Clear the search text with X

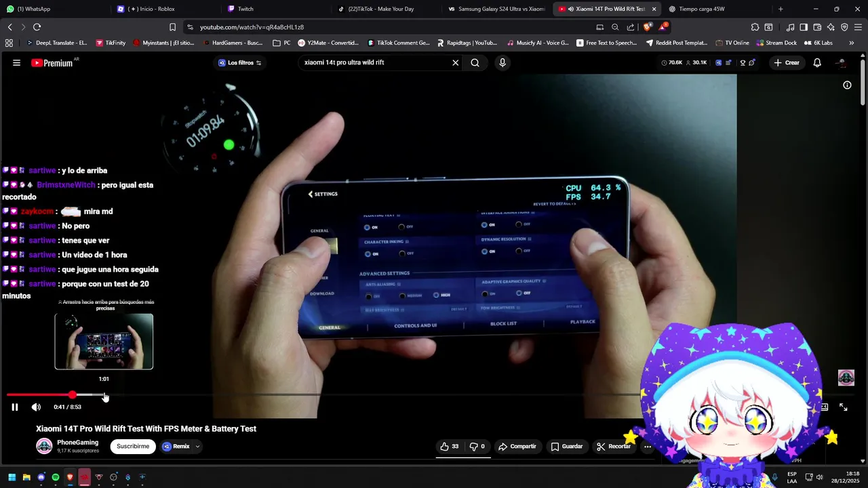[456, 63]
